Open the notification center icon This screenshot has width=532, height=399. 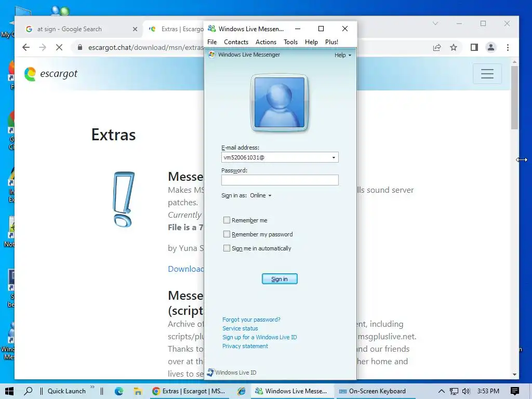515,391
